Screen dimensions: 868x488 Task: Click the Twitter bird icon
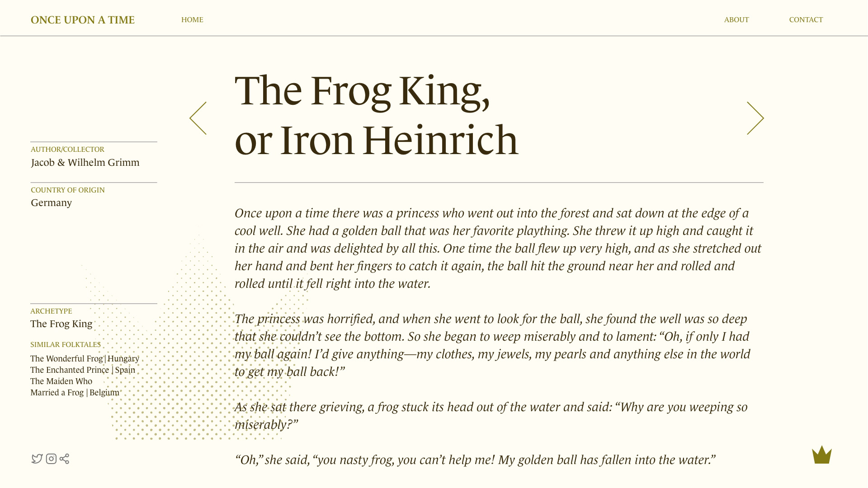point(37,459)
